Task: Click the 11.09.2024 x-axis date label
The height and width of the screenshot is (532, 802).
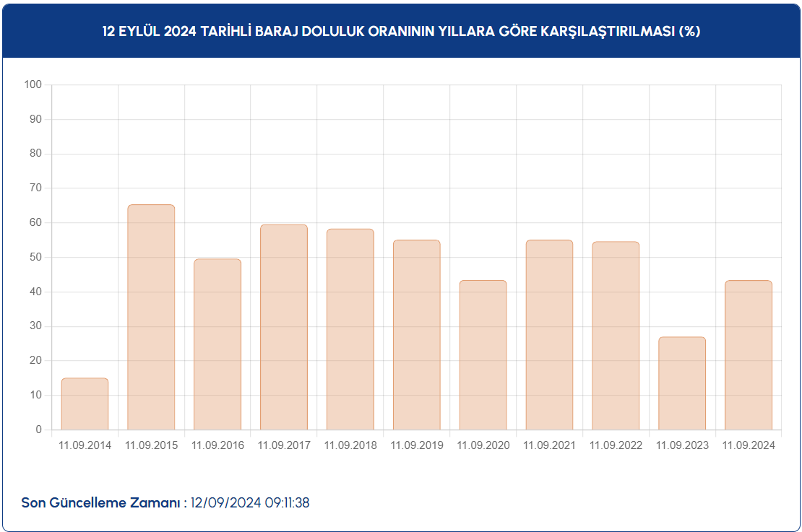Action: click(749, 445)
